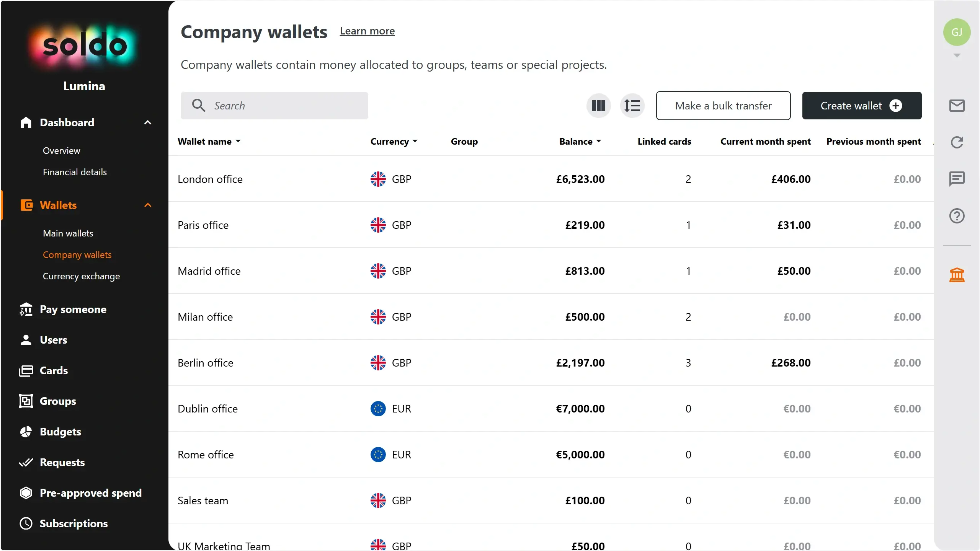Open the Currency column filter dropdown
The image size is (980, 551).
point(415,141)
